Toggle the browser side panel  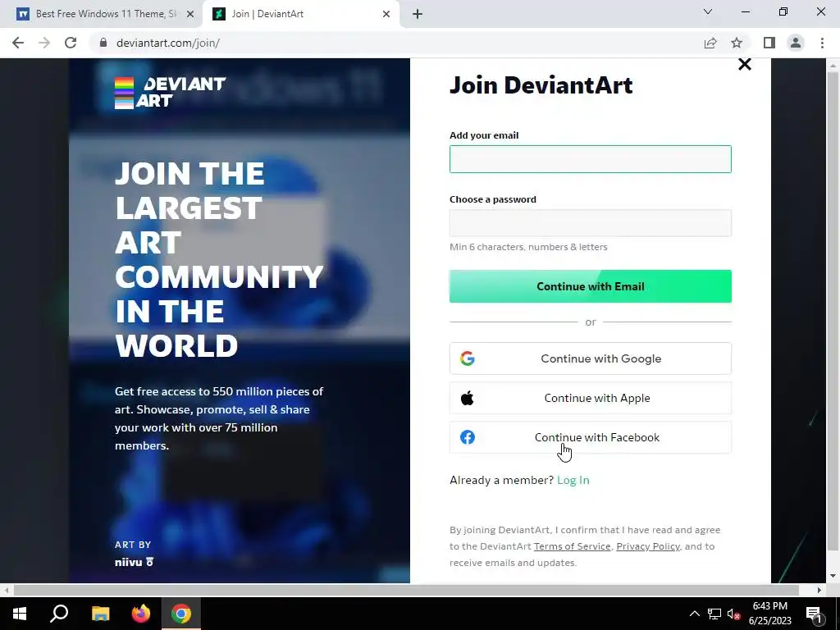[769, 43]
